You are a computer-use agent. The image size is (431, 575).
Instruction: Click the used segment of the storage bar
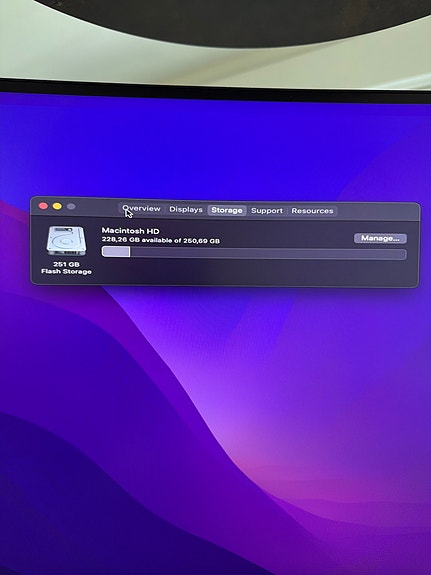click(x=116, y=252)
